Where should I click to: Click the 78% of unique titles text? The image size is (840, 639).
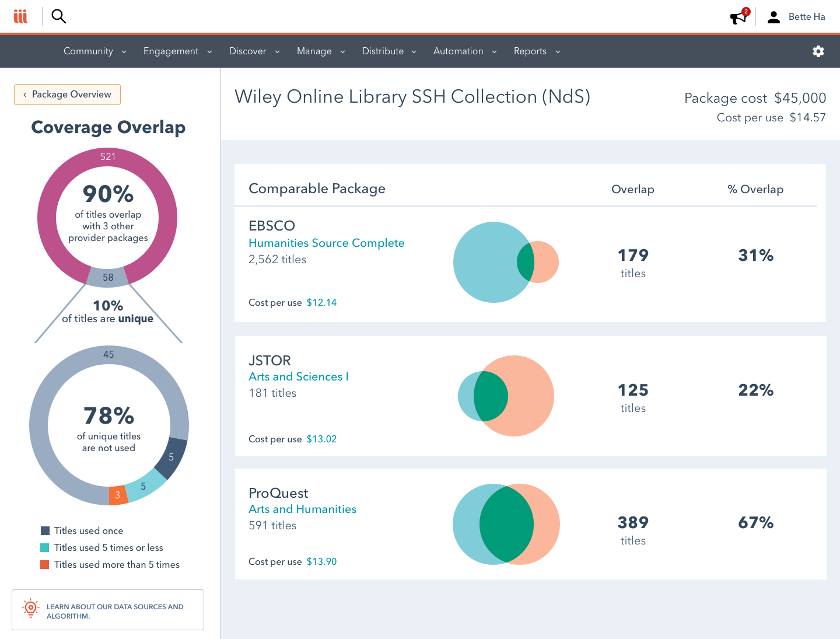[x=108, y=429]
